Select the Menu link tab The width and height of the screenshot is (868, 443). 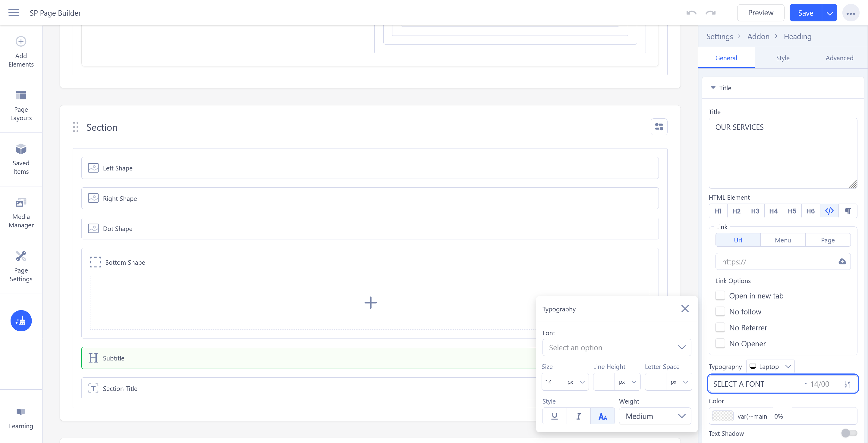[783, 240]
